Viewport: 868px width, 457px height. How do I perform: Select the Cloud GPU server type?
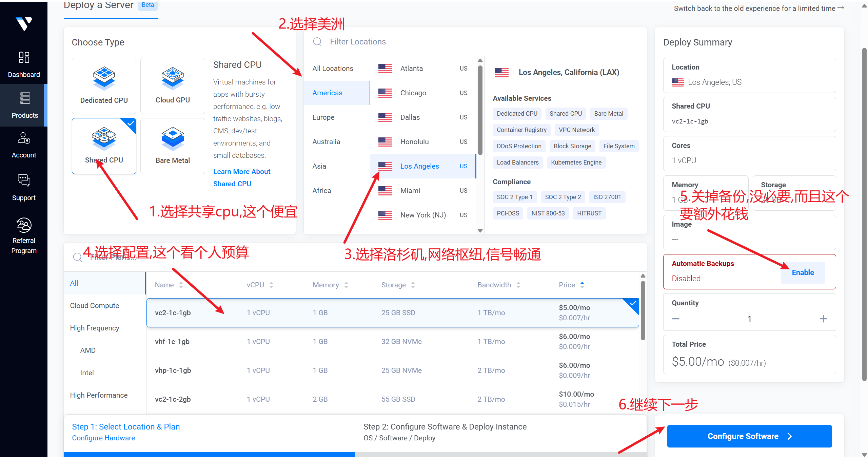pos(173,86)
